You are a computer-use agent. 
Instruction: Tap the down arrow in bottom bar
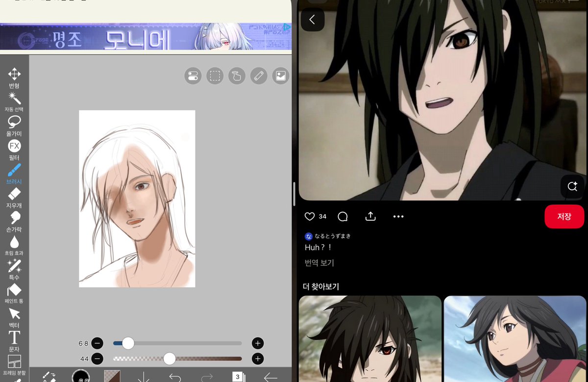[x=144, y=377]
